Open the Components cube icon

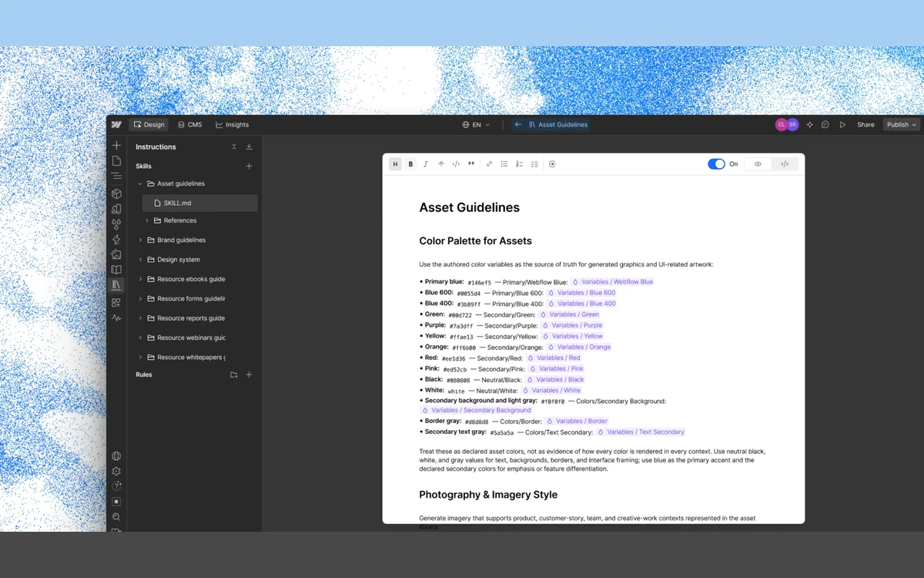tap(116, 193)
